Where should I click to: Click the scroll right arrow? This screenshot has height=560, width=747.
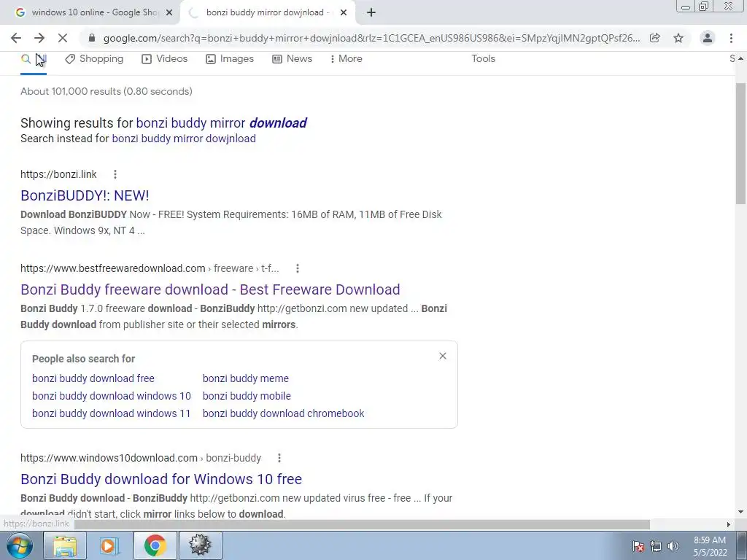pyautogui.click(x=729, y=524)
